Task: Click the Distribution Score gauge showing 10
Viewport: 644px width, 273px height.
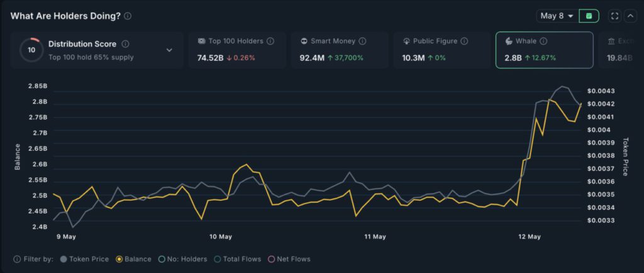Action: point(31,50)
